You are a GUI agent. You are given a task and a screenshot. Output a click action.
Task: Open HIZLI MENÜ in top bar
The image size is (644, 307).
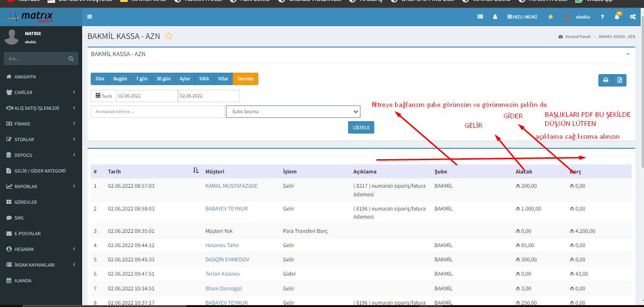[x=522, y=17]
